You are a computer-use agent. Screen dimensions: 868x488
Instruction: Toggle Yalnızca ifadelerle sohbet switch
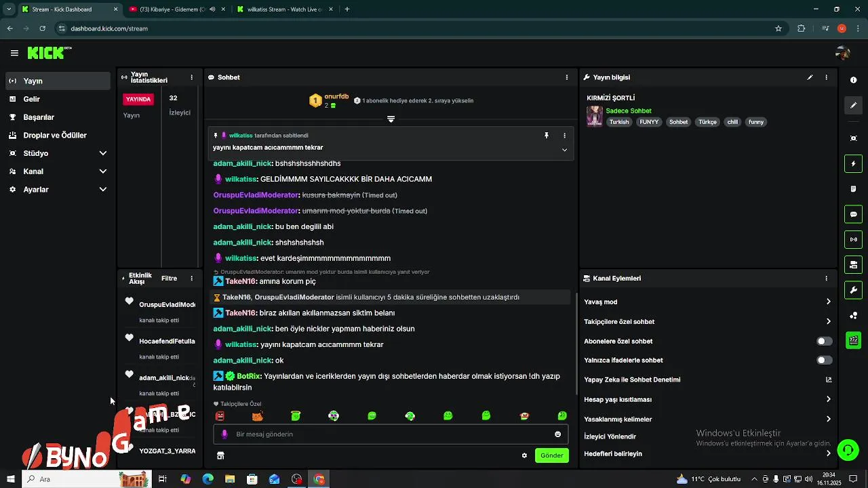pyautogui.click(x=824, y=360)
